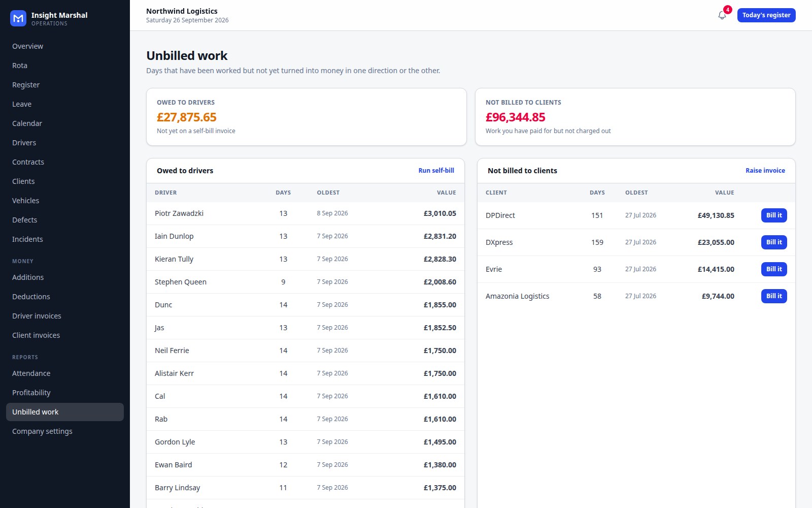Click the DPDirect client name
Screen dimensions: 812x508
(500, 215)
